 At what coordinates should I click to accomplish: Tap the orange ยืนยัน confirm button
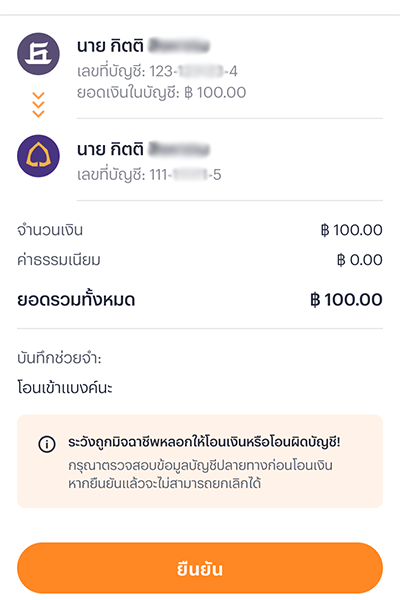(x=200, y=568)
